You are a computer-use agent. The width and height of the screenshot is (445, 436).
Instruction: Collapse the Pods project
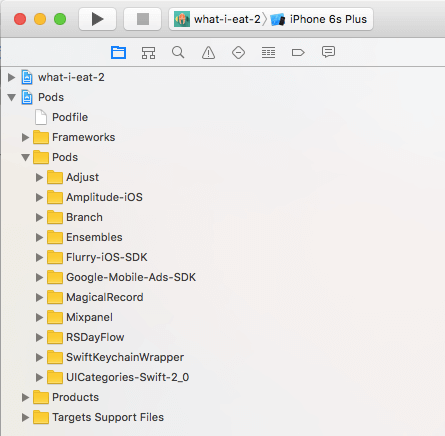pyautogui.click(x=12, y=97)
